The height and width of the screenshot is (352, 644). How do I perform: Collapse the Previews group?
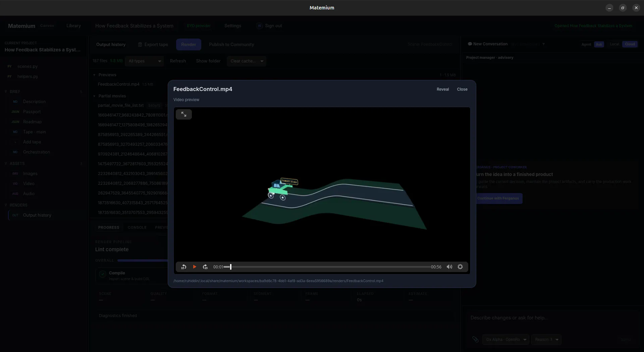click(x=94, y=75)
